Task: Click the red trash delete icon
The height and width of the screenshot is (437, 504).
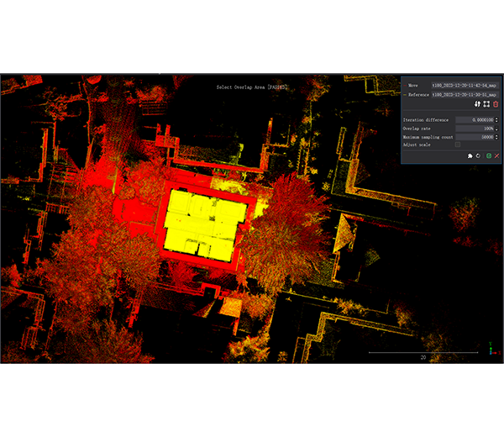Action: click(x=496, y=104)
